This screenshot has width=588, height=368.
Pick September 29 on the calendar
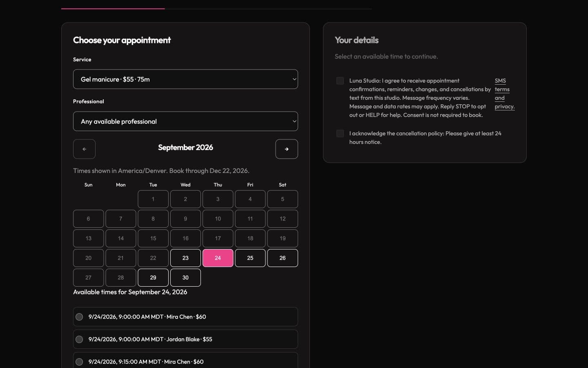[153, 278]
